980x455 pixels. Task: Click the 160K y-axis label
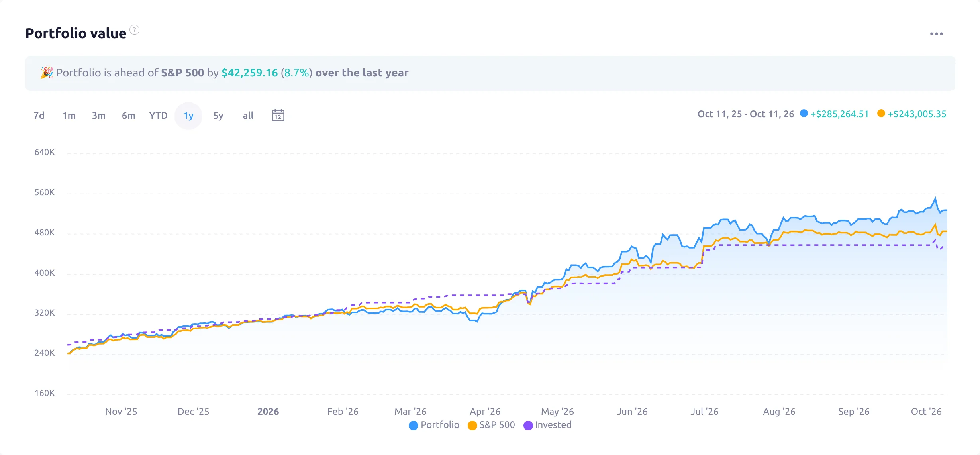pyautogui.click(x=45, y=393)
